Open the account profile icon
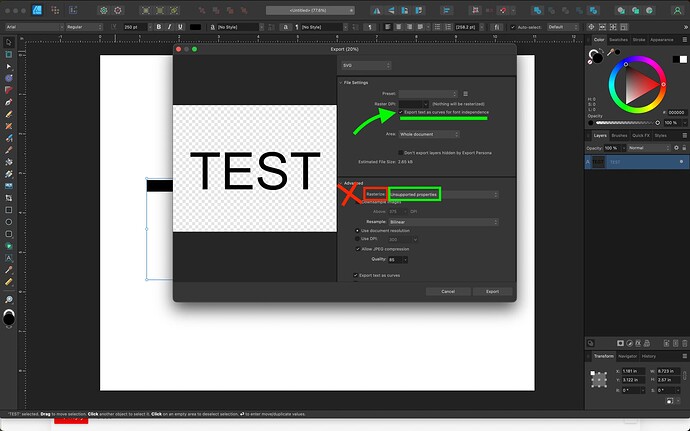This screenshot has width=690, height=431. (x=677, y=10)
